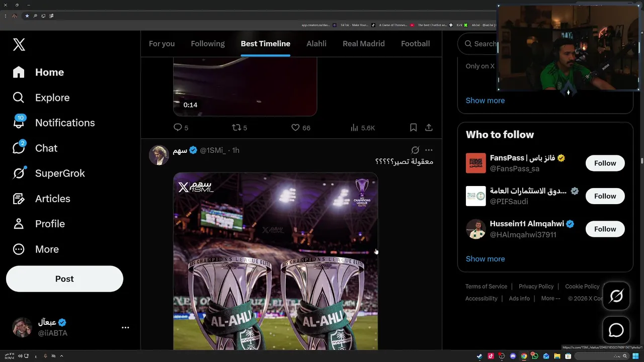Open TikTok bookmark in bookmarks bar

pos(358,25)
